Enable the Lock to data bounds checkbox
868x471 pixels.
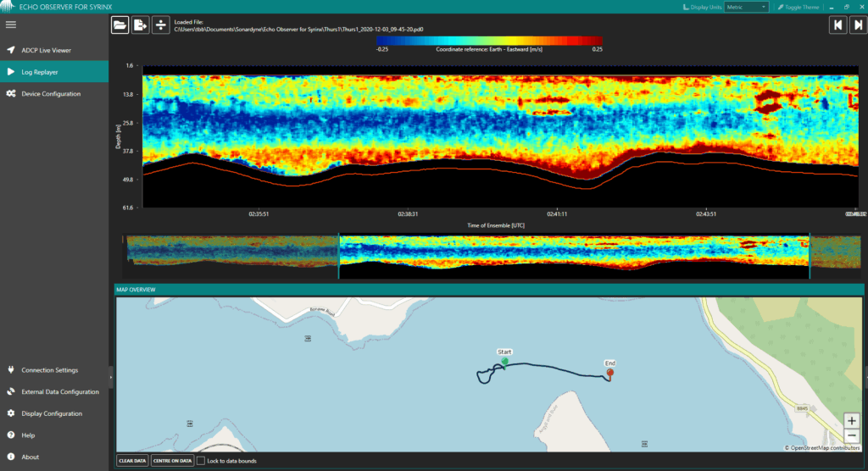[201, 461]
